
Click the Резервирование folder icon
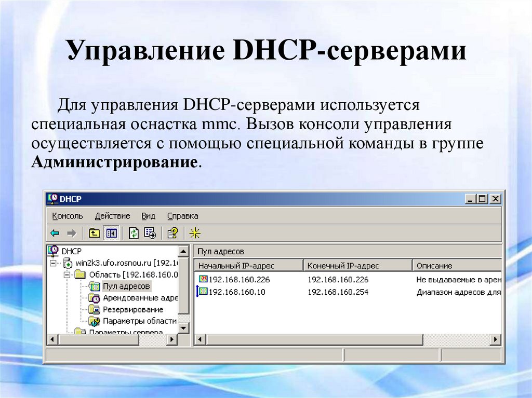[x=94, y=309]
